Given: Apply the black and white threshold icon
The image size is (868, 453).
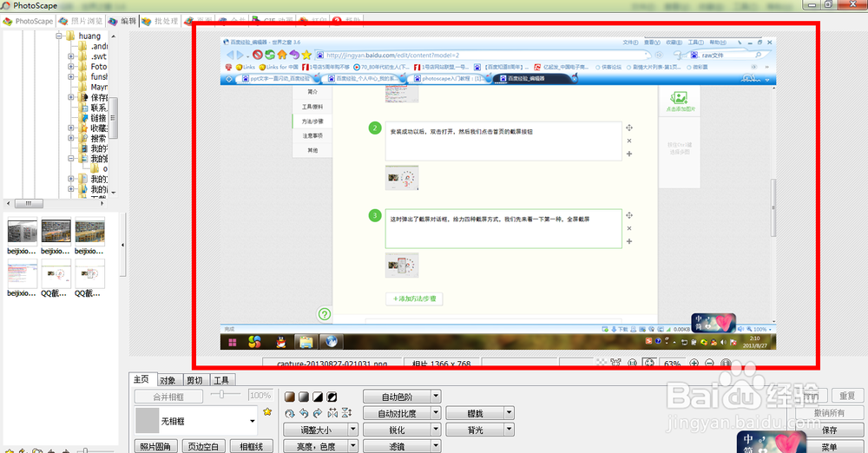Looking at the screenshot, I should point(318,397).
